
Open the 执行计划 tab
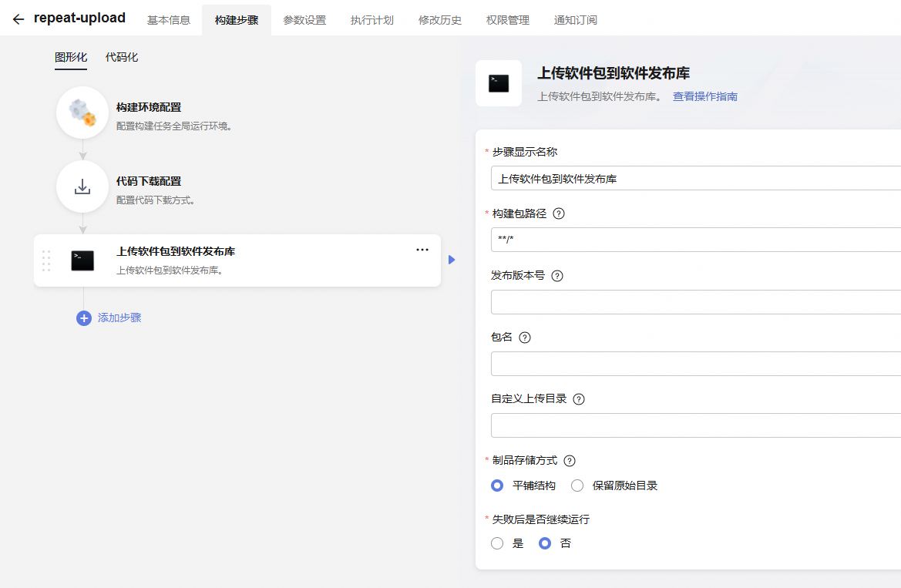click(372, 20)
